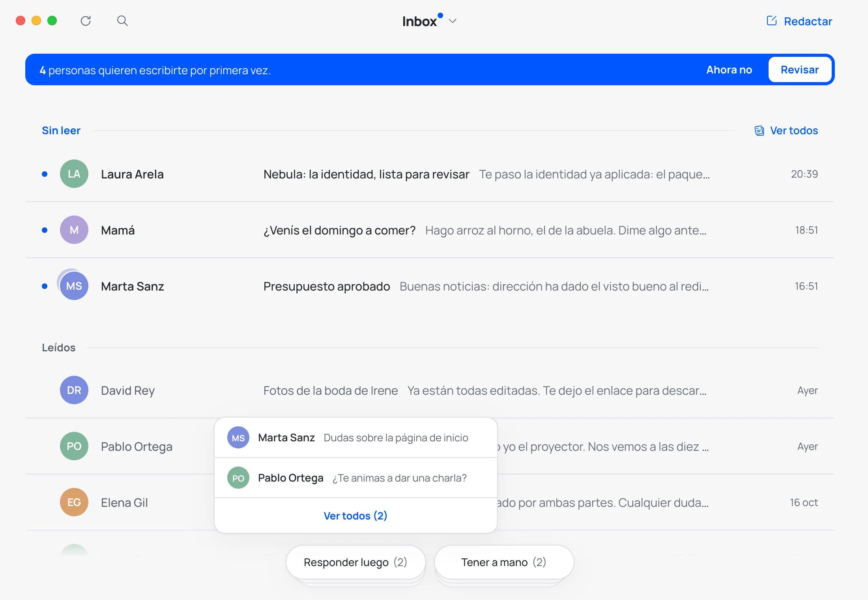The height and width of the screenshot is (600, 868).
Task: Click the document icon beside Ver todos
Action: pyautogui.click(x=759, y=131)
